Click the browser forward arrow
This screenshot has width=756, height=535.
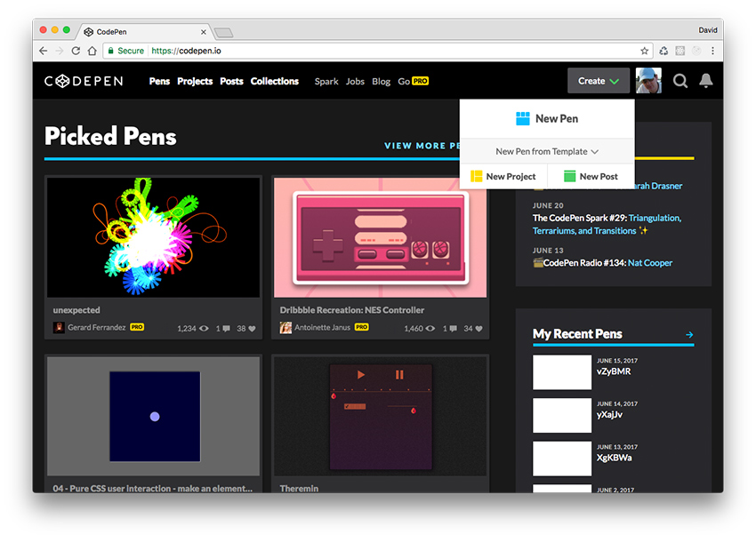[x=60, y=51]
